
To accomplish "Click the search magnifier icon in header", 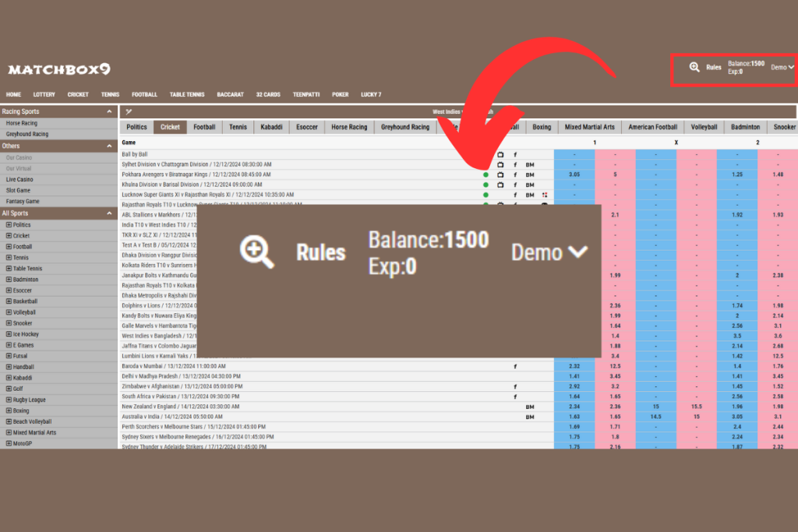I will tap(694, 67).
